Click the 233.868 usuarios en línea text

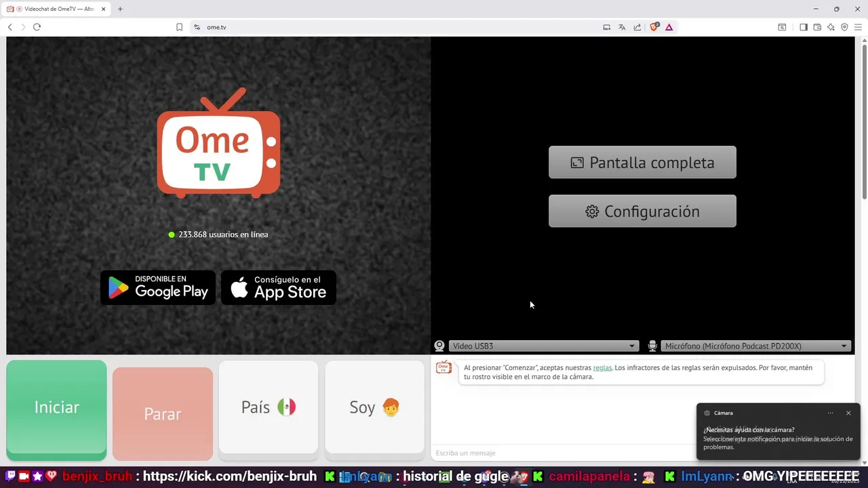tap(223, 235)
